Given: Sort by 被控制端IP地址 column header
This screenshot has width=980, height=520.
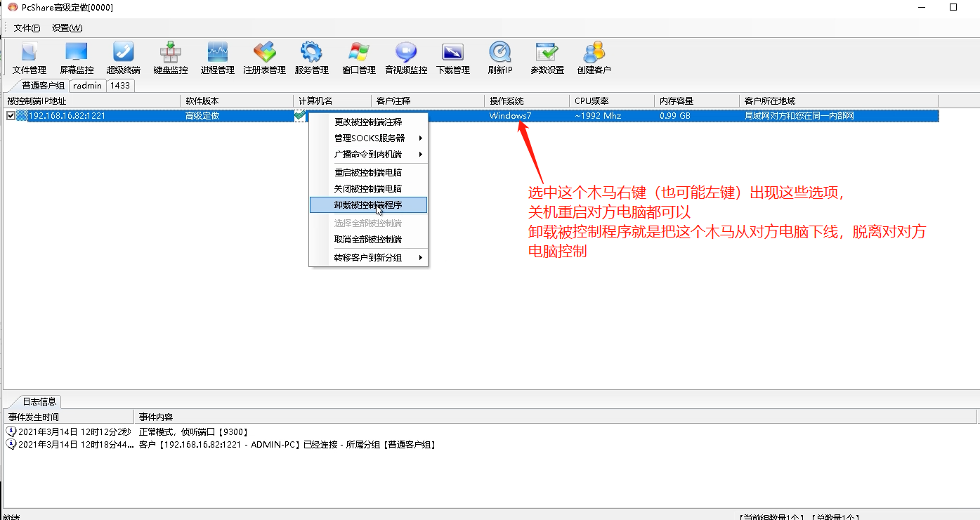Looking at the screenshot, I should tap(91, 101).
